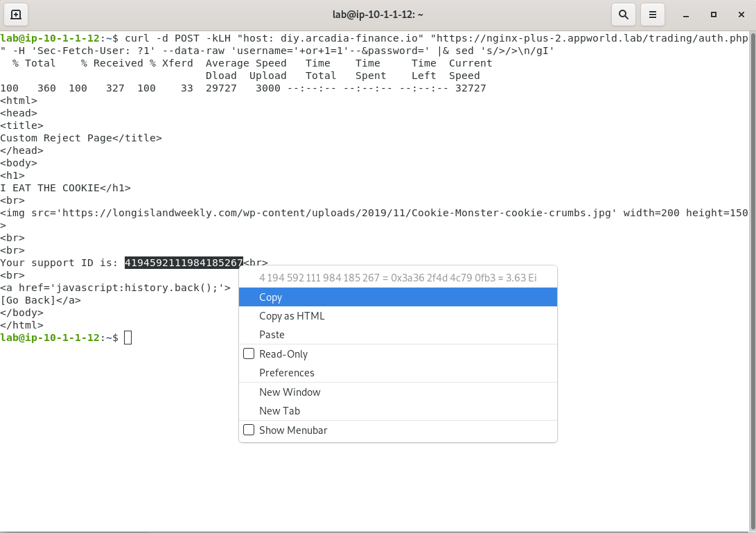The width and height of the screenshot is (756, 533).
Task: Click the diy.arcadia-finance.io host text
Action: point(349,38)
